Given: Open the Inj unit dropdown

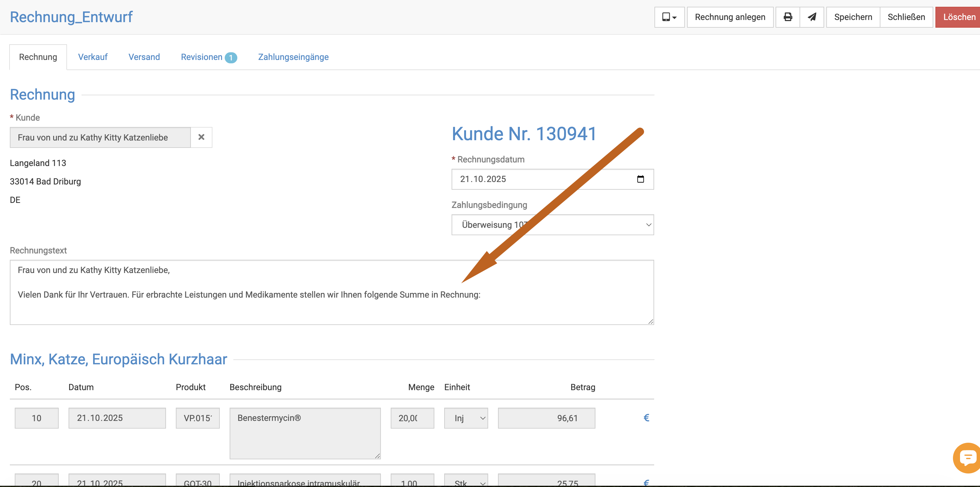Looking at the screenshot, I should pos(466,418).
